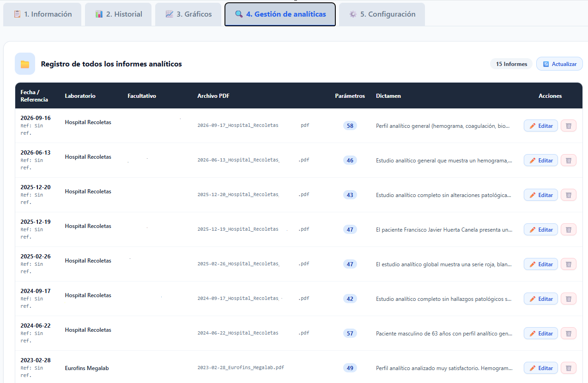Click the 2026-09-17_Hospital_Recoletas PDF file name

coord(253,126)
